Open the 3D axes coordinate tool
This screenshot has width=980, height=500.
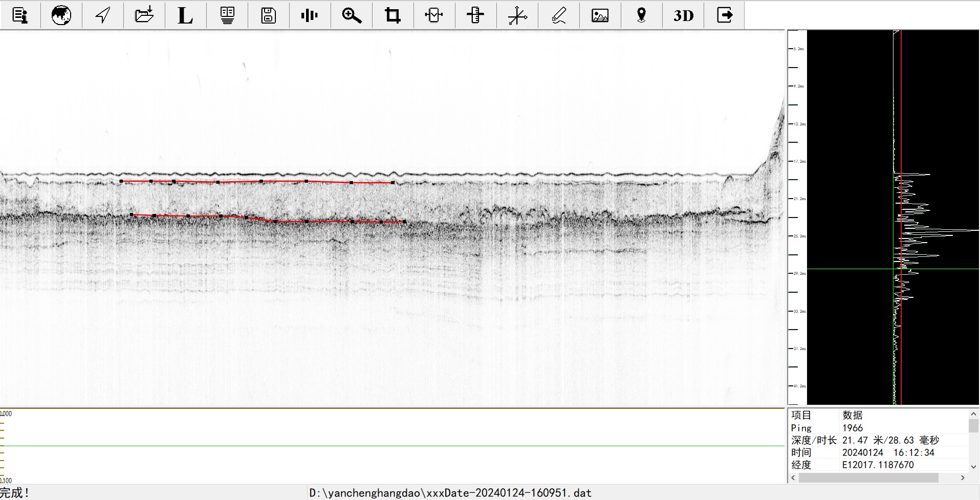[517, 15]
